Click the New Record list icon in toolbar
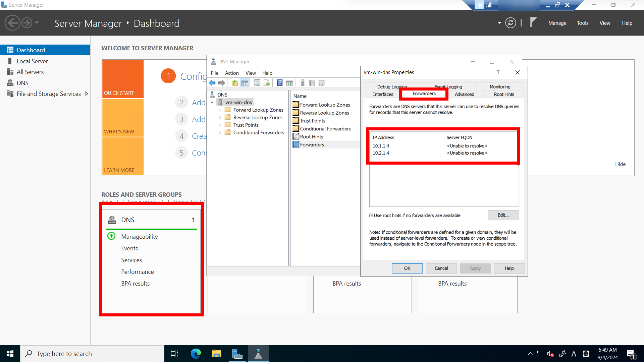This screenshot has height=362, width=644. click(312, 83)
